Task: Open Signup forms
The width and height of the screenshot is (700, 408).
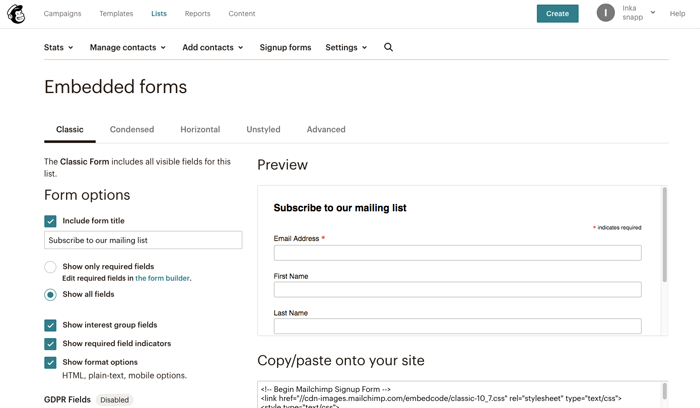Action: tap(285, 47)
